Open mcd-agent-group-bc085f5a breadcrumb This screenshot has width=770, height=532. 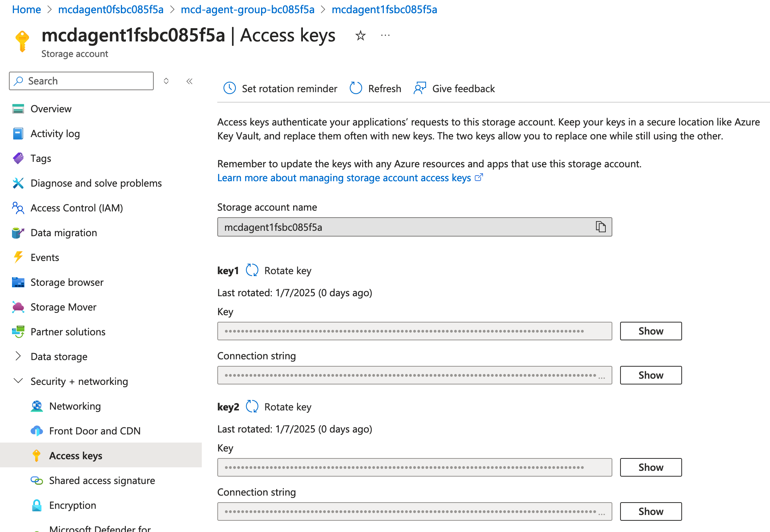click(247, 10)
